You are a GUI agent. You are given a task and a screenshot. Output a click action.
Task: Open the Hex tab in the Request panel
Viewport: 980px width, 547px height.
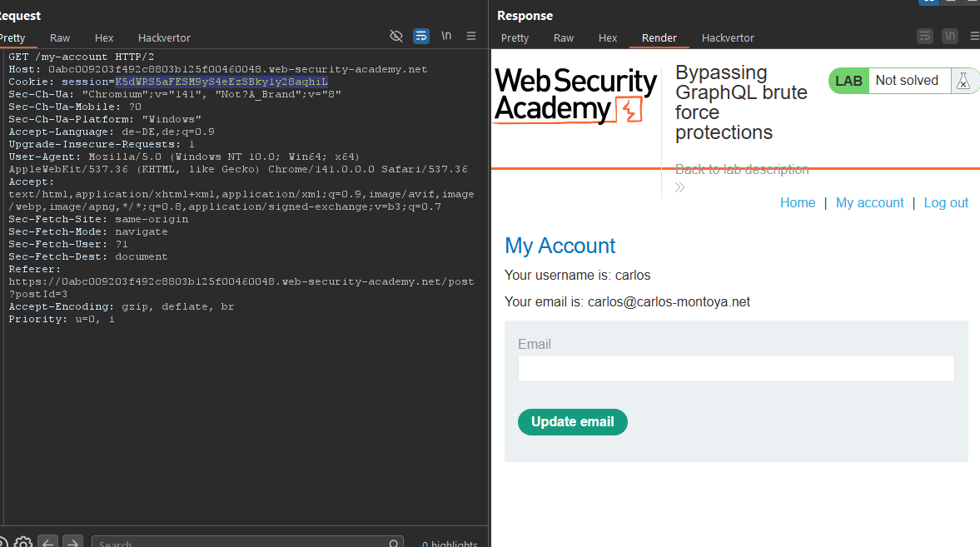(x=104, y=37)
